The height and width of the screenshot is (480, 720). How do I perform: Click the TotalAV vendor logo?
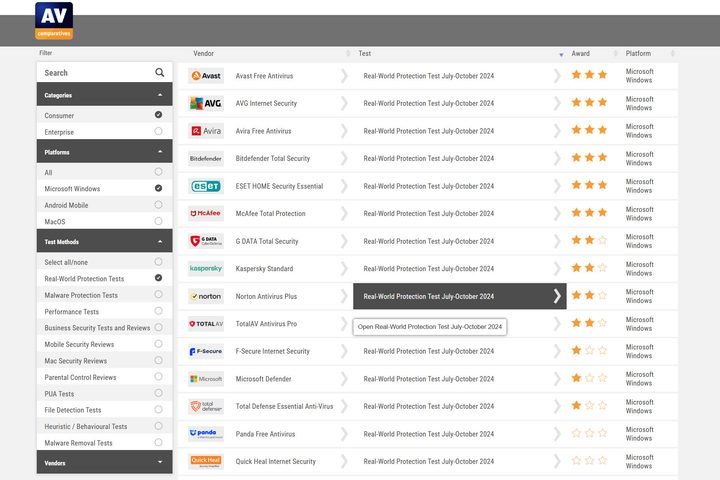(x=206, y=324)
